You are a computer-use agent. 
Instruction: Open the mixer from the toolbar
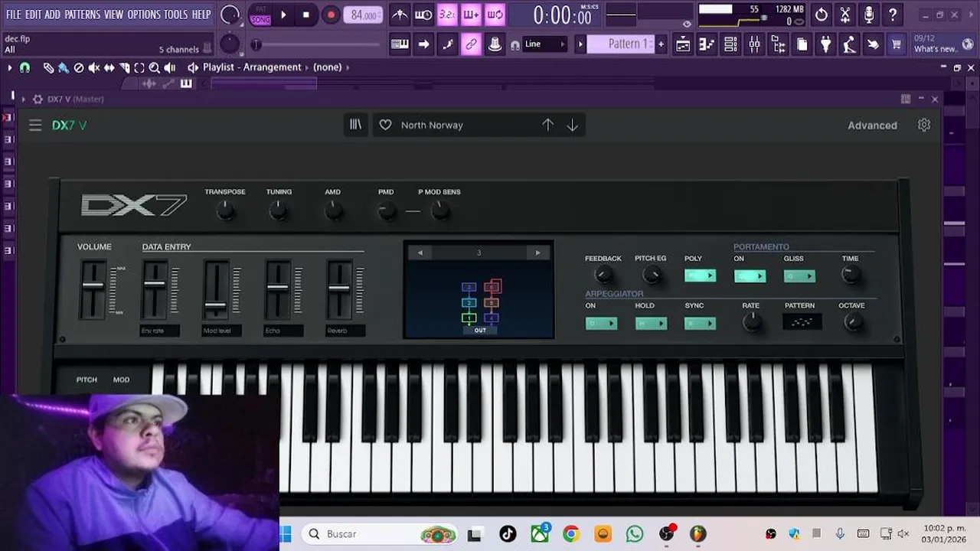click(x=754, y=44)
